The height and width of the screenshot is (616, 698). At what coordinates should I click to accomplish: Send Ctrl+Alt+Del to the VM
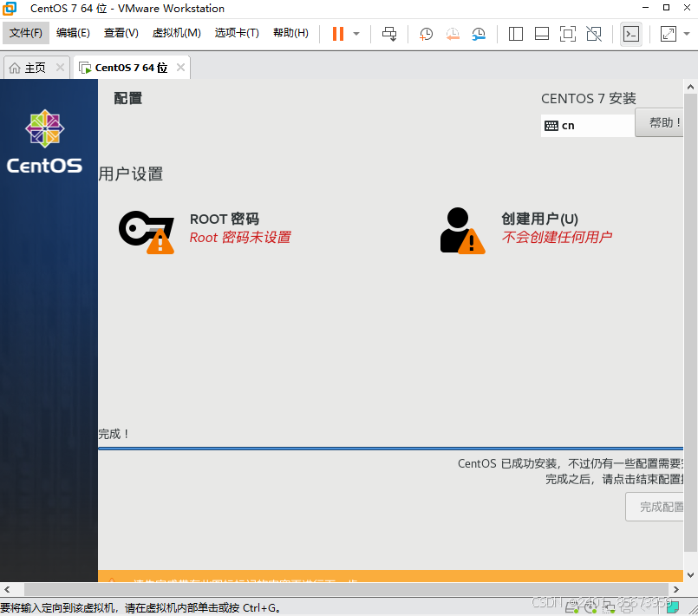[x=389, y=34]
